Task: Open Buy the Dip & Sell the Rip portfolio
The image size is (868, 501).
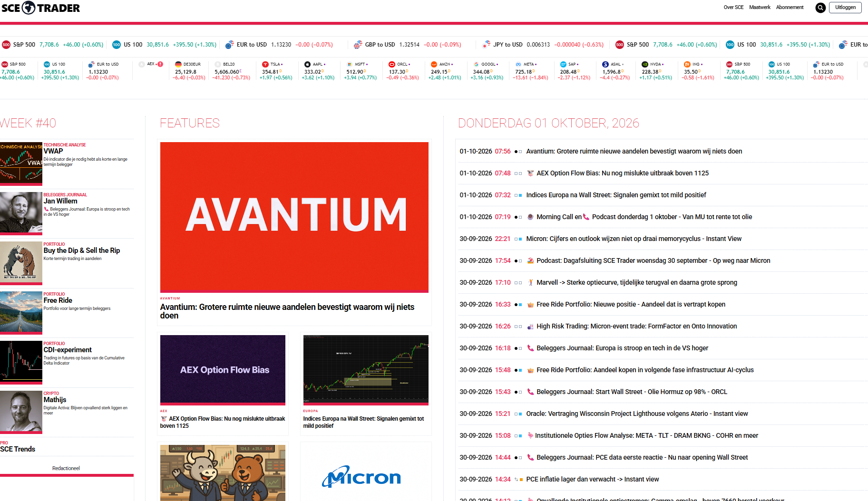Action: [82, 250]
